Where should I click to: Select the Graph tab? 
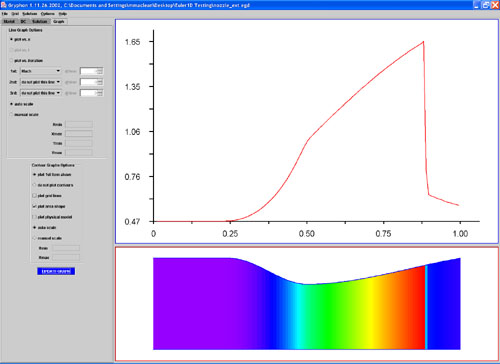[59, 21]
